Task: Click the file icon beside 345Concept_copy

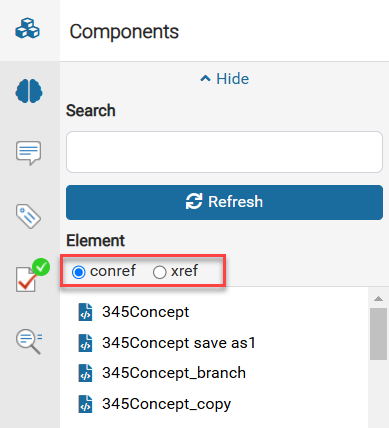Action: [x=85, y=404]
